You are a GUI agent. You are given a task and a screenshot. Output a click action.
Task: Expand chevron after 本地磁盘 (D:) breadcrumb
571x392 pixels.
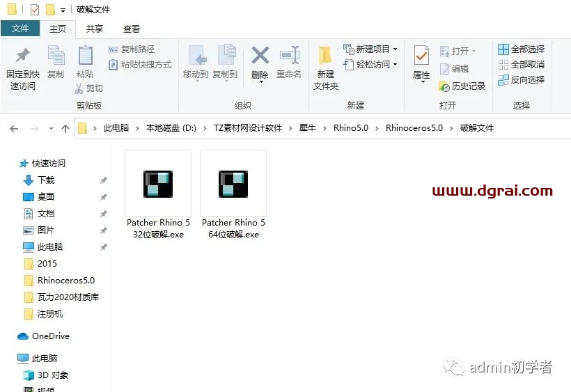tap(205, 128)
